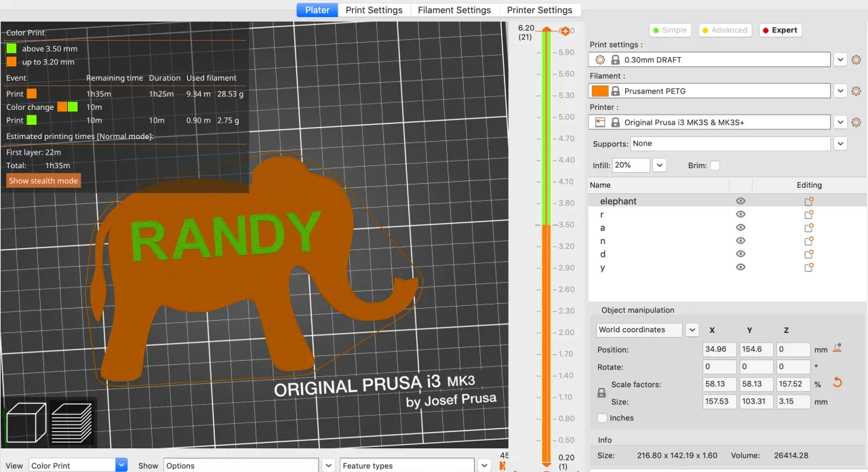
Task: Click Supports field showing None
Action: (x=730, y=144)
